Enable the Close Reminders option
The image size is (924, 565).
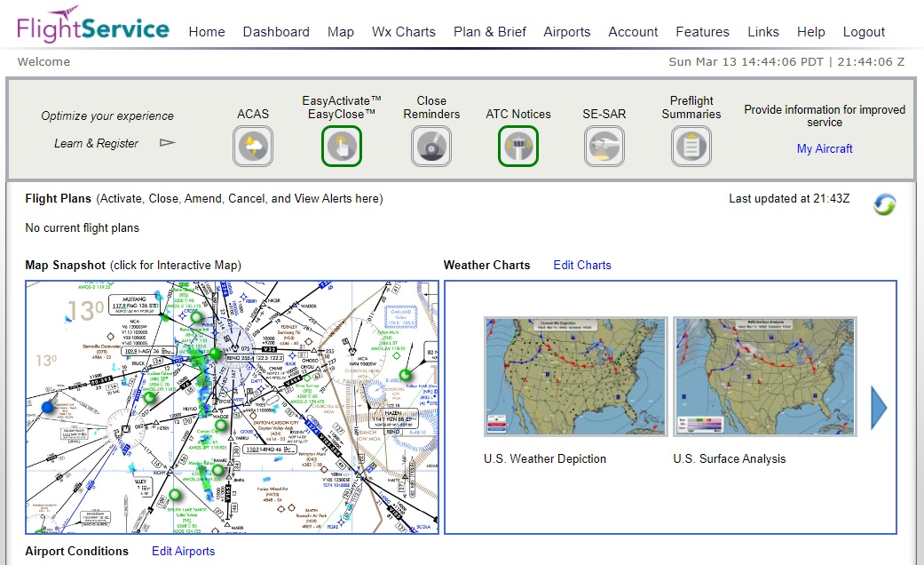(x=431, y=145)
